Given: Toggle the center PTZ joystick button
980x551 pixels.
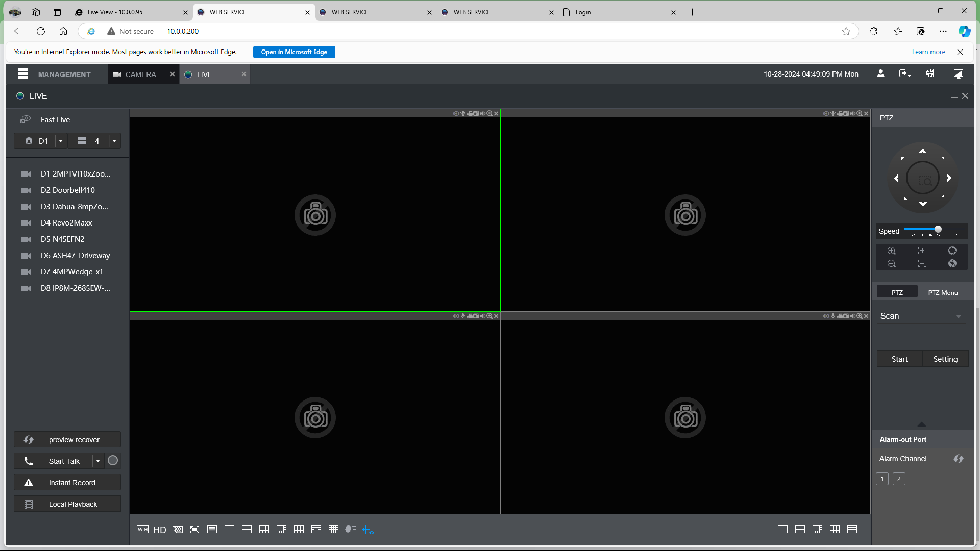Looking at the screenshot, I should tap(923, 178).
